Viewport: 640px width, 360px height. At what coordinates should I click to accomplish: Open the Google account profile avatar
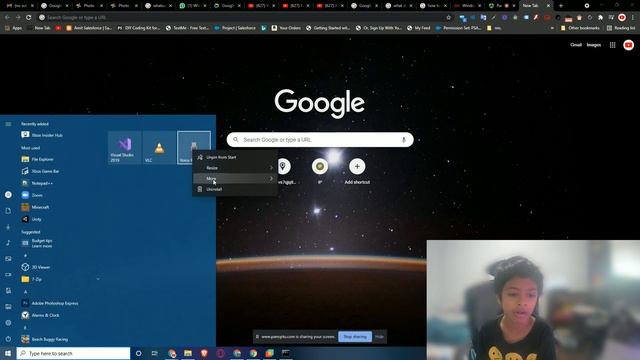coord(629,45)
